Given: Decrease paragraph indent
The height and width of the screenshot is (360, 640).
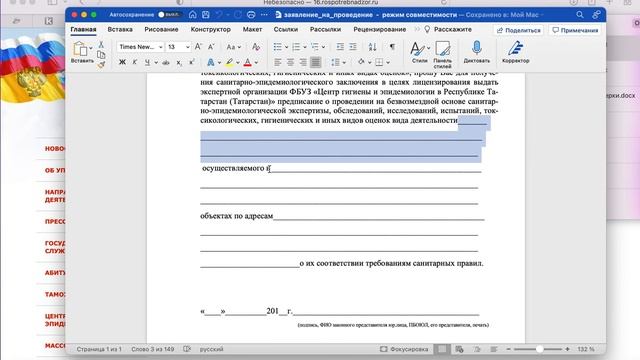Looking at the screenshot, I should coord(340,47).
